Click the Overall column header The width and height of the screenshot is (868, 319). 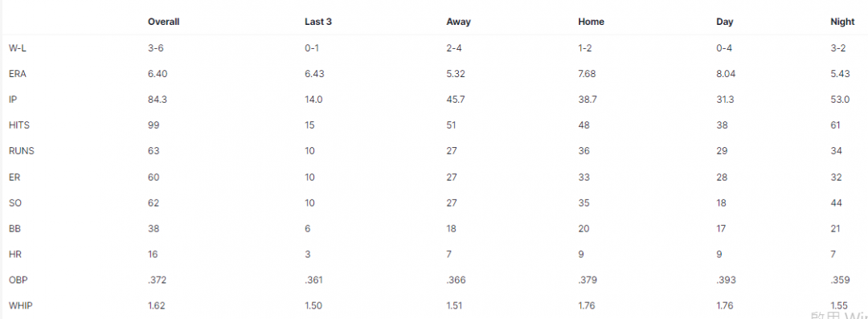(x=163, y=22)
